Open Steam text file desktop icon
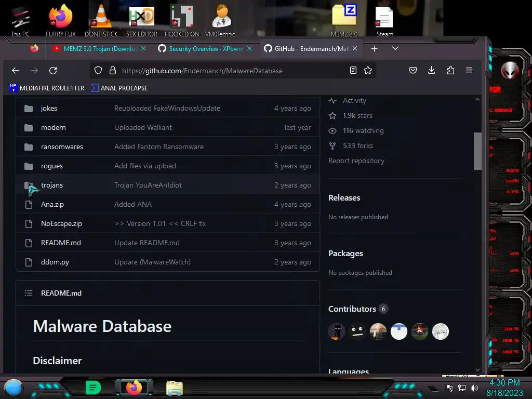532x399 pixels. pos(384,21)
